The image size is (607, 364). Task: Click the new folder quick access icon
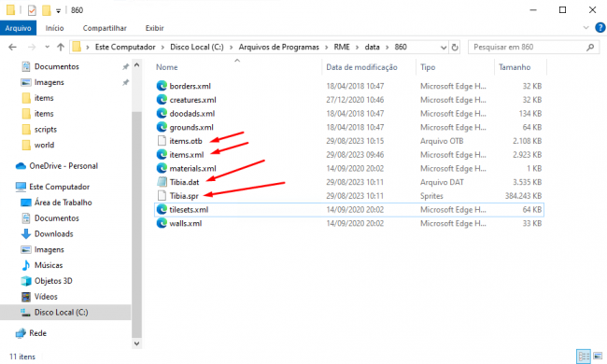(47, 10)
